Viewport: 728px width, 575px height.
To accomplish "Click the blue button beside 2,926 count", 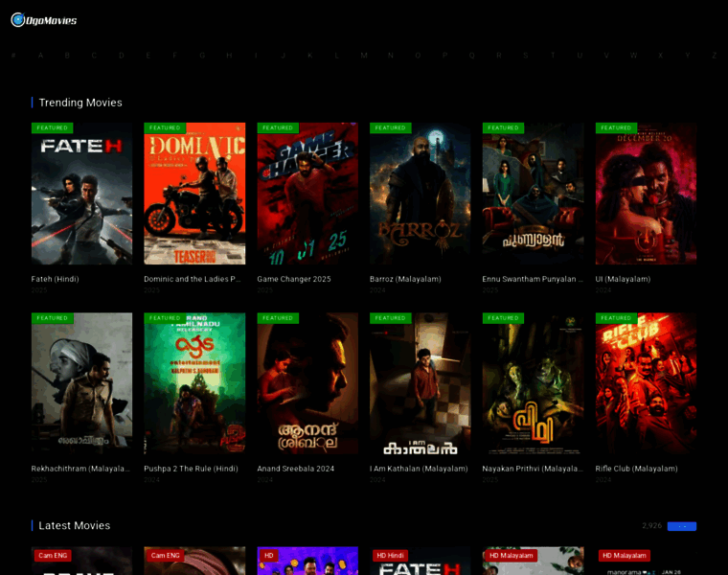I will pos(682,526).
